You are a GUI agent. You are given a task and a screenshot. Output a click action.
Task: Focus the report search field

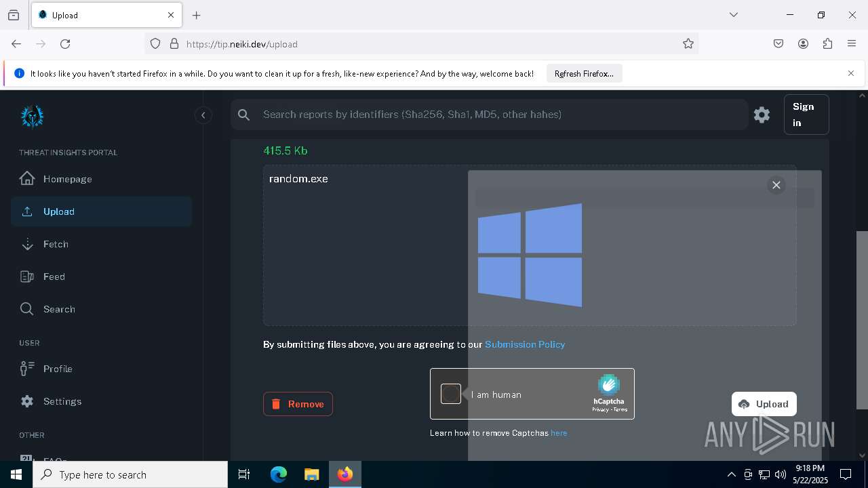489,115
